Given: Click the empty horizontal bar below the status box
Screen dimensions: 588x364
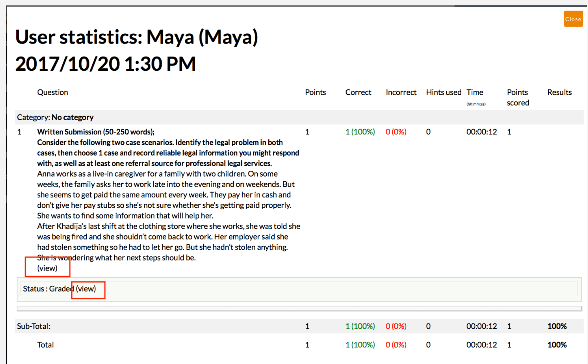Looking at the screenshot, I should 299,309.
